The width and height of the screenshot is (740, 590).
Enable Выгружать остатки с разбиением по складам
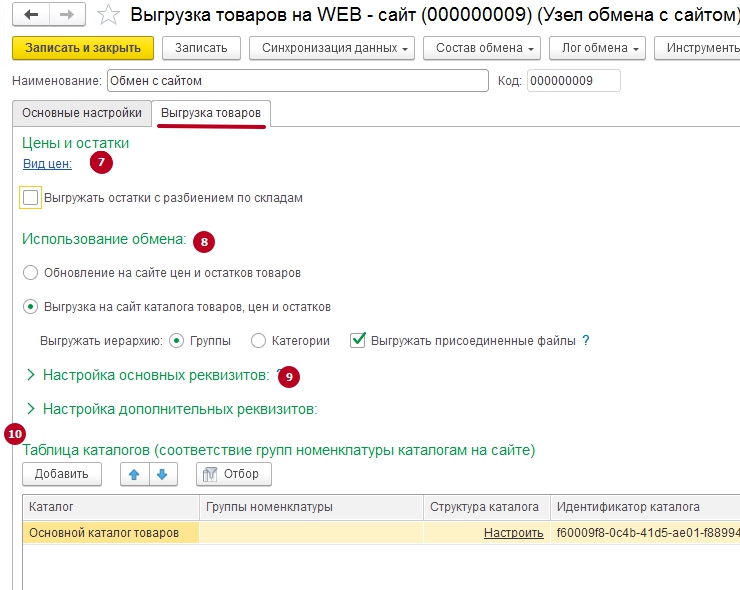point(31,198)
